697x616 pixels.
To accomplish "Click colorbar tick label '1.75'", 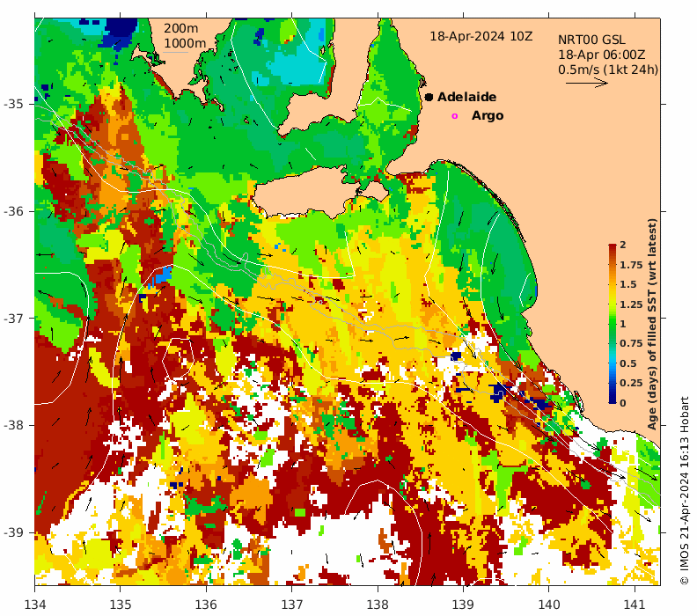I will coord(631,265).
